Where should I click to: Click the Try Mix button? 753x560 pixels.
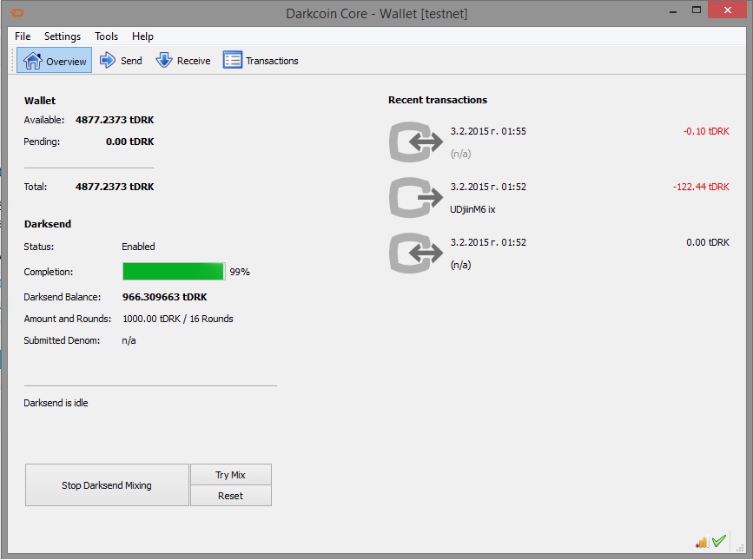(x=230, y=475)
